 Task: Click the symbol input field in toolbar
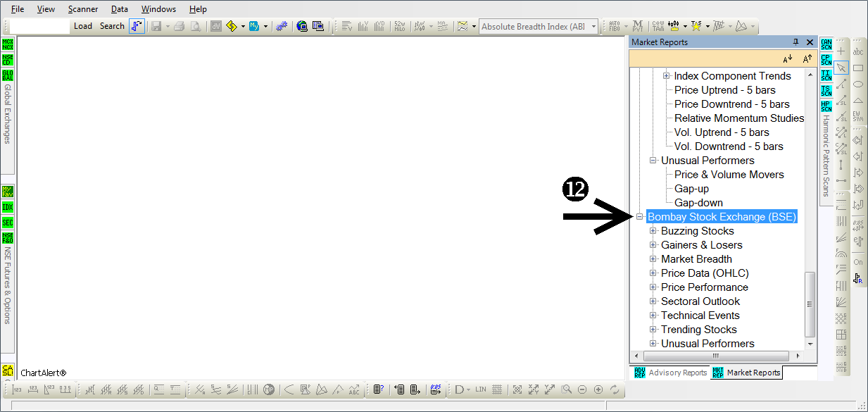tap(40, 26)
